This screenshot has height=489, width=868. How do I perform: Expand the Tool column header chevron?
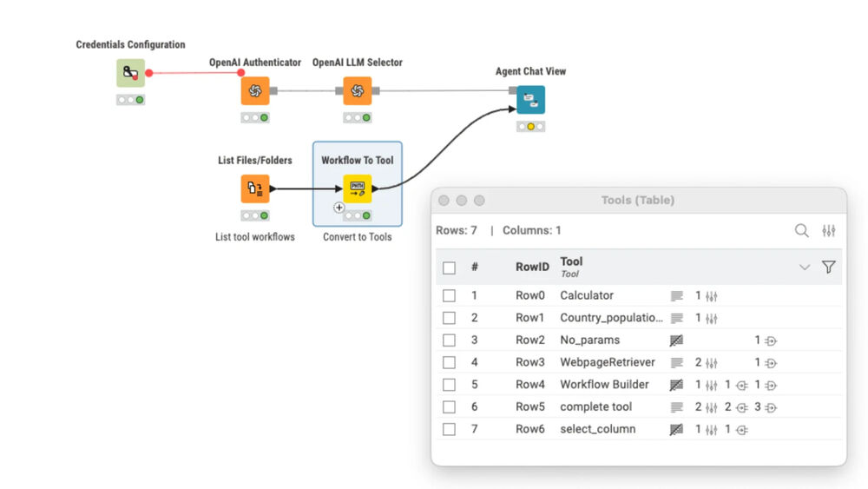pos(805,268)
